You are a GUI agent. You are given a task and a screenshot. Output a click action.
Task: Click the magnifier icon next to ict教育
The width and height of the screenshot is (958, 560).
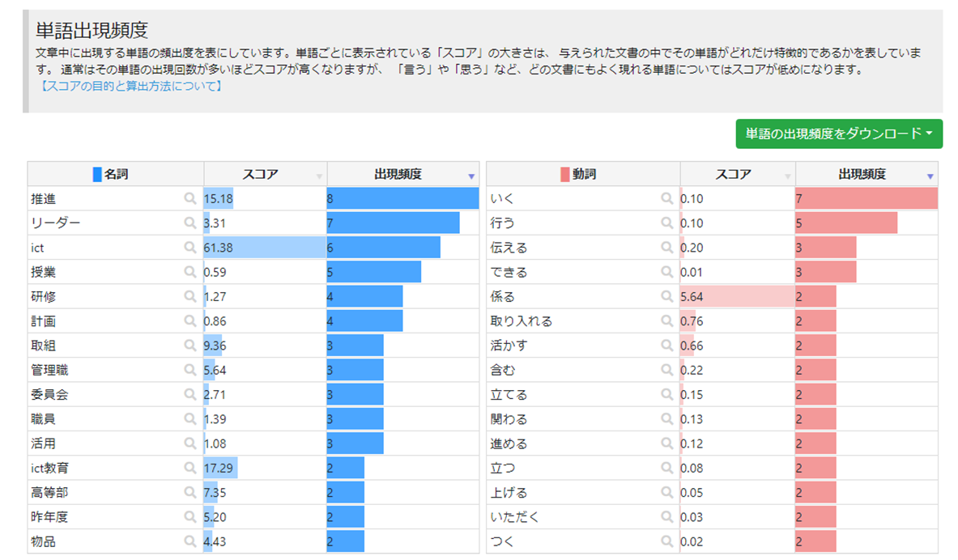point(189,468)
